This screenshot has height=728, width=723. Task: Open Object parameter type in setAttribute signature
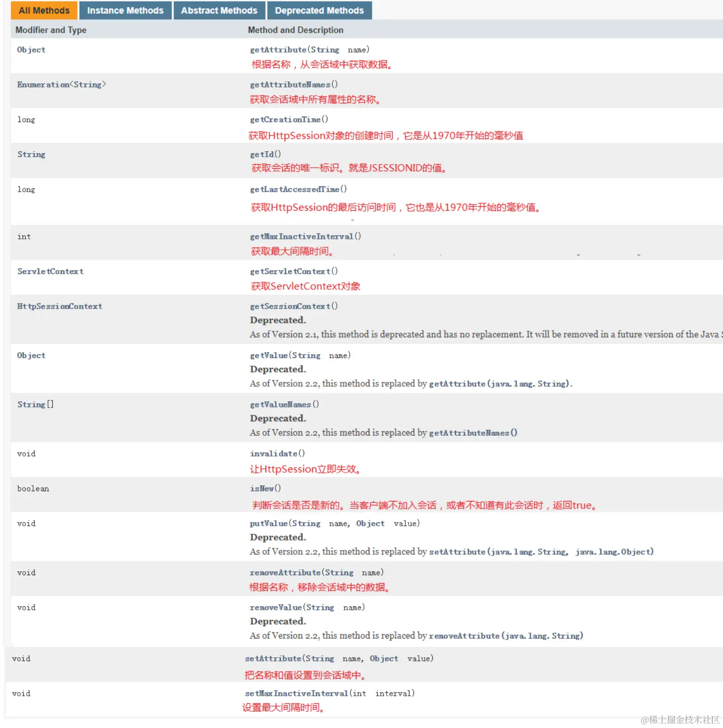(384, 658)
